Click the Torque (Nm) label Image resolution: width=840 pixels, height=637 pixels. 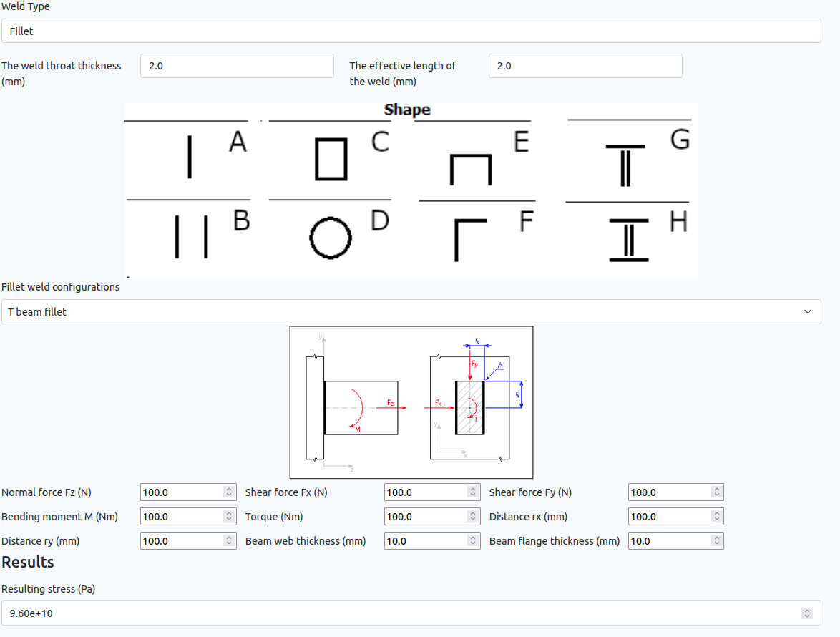click(274, 517)
